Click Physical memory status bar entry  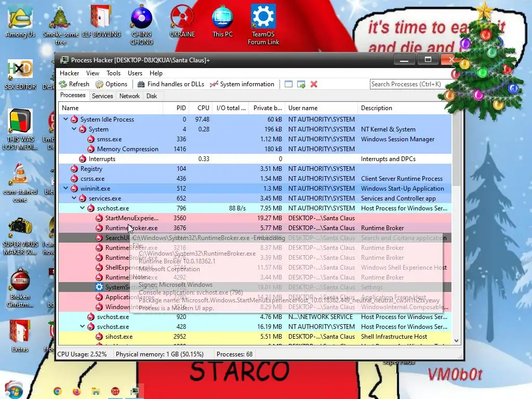(x=160, y=354)
